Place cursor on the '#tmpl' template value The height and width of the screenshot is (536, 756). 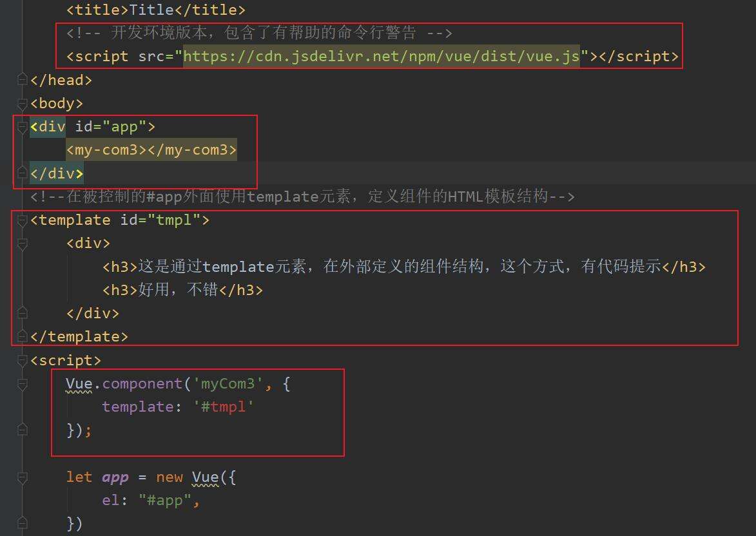(224, 407)
